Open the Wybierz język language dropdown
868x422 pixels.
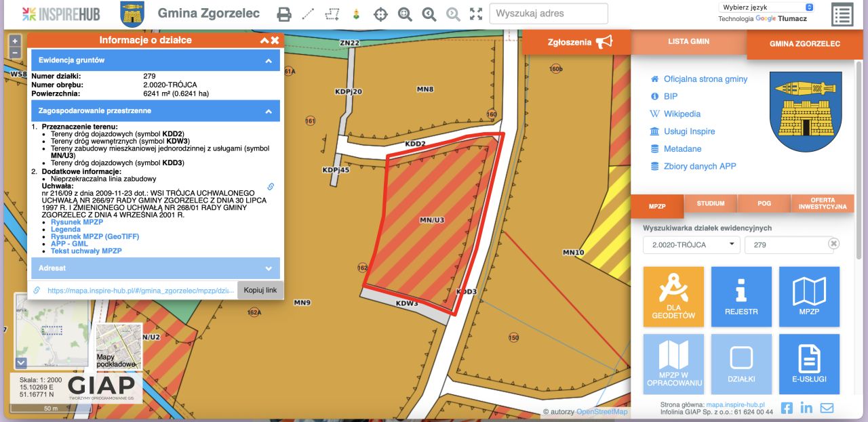766,7
